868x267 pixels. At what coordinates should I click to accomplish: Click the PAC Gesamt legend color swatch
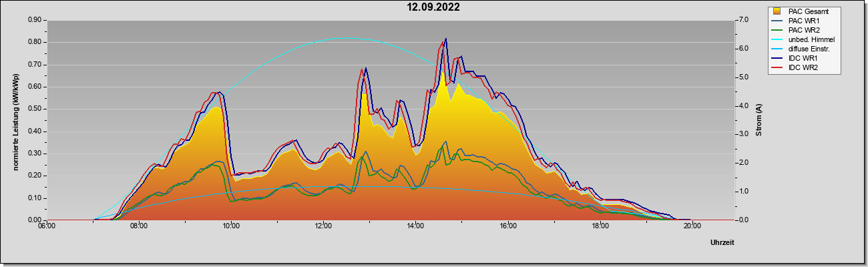[x=777, y=12]
